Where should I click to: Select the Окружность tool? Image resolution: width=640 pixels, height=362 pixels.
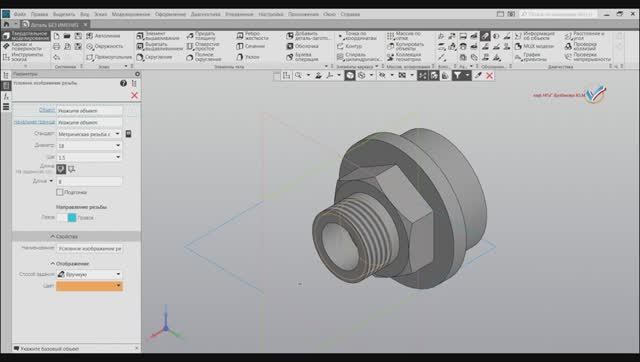point(105,47)
